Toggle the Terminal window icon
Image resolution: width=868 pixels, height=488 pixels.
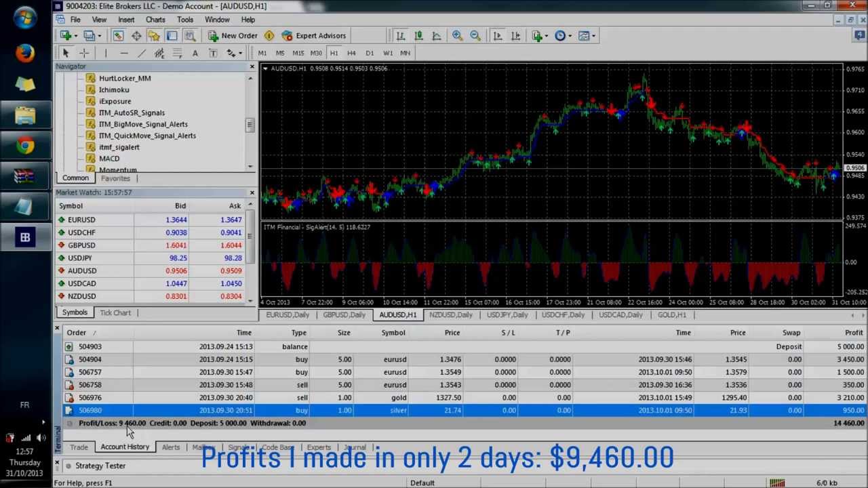point(172,35)
